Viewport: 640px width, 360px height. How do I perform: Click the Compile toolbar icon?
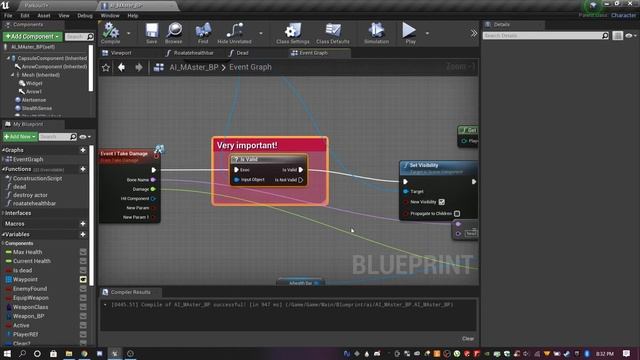pyautogui.click(x=110, y=33)
